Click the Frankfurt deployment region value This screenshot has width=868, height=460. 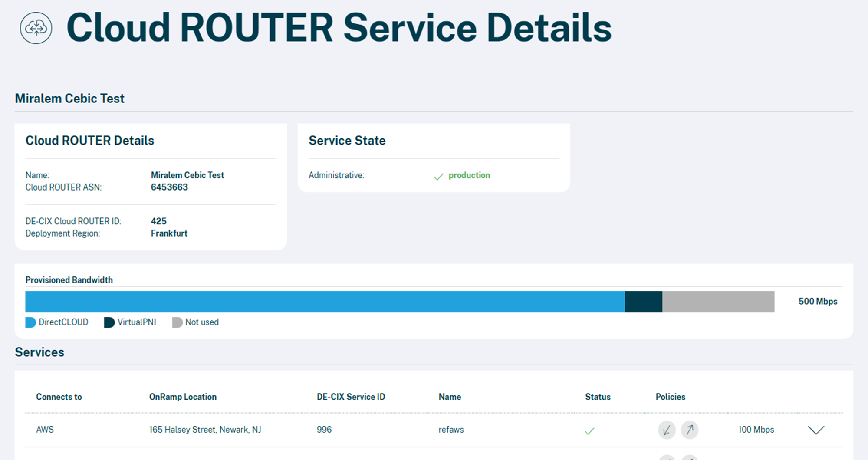click(169, 233)
